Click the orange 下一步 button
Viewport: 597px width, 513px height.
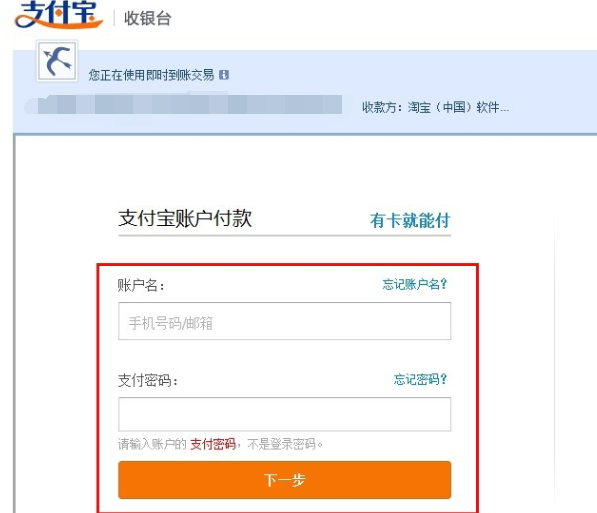pos(284,480)
